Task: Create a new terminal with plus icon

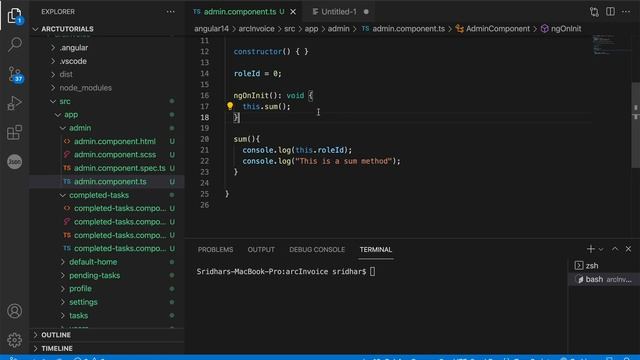Action: (590, 249)
